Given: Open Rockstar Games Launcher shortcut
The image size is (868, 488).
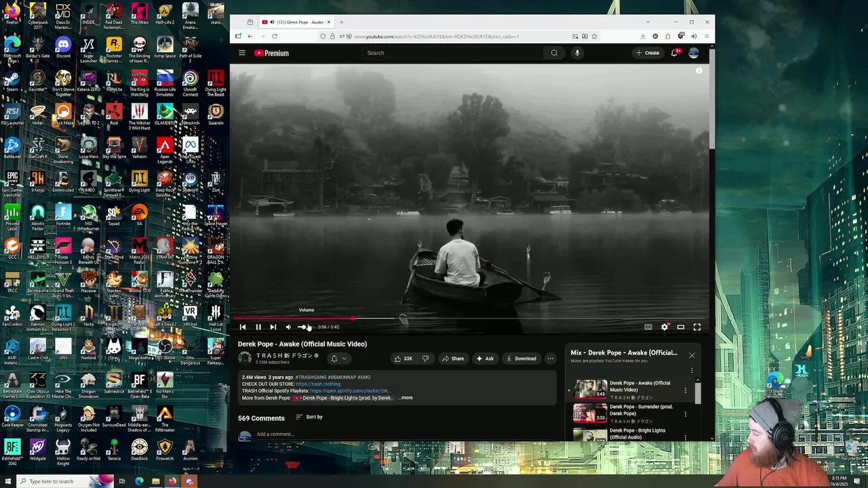Looking at the screenshot, I should 114,49.
